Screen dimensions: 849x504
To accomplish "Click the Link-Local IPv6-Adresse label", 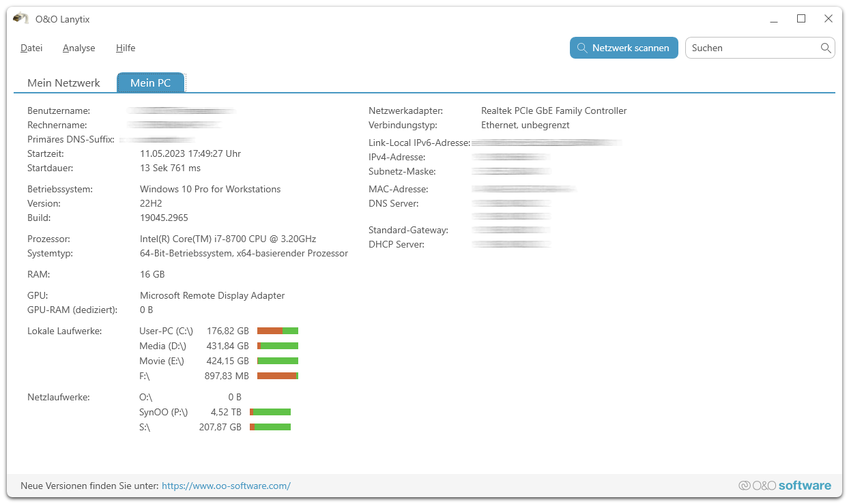I will [419, 143].
